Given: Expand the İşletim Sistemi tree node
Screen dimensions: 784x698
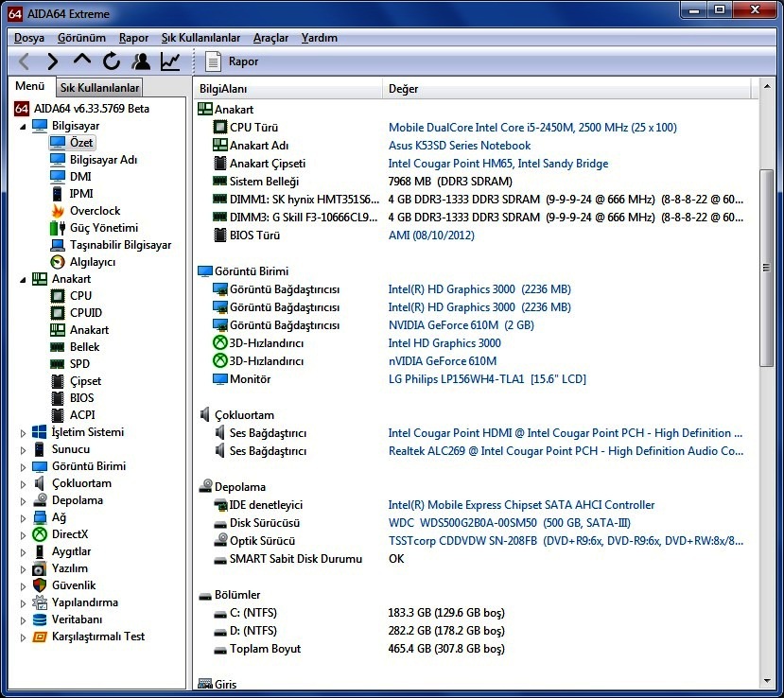Looking at the screenshot, I should 23,433.
